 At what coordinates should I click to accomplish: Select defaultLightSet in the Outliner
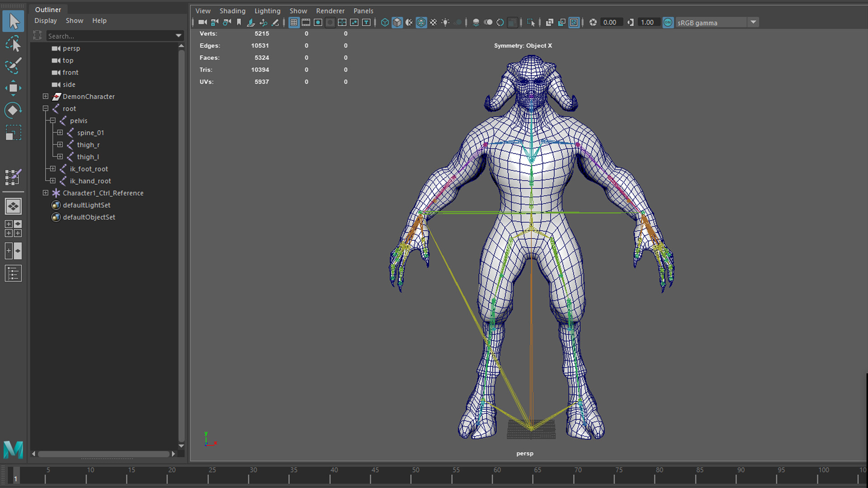(87, 205)
